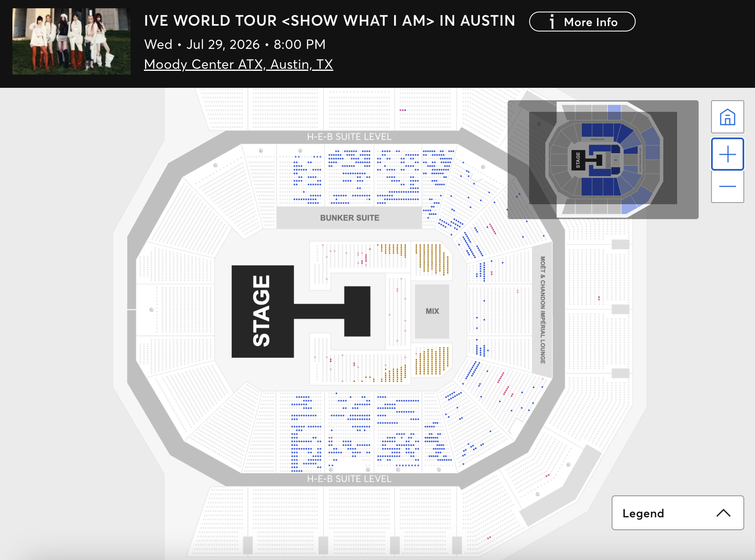Screen dimensions: 755x560
Task: Click the IVE event thumbnail image
Action: 71,41
